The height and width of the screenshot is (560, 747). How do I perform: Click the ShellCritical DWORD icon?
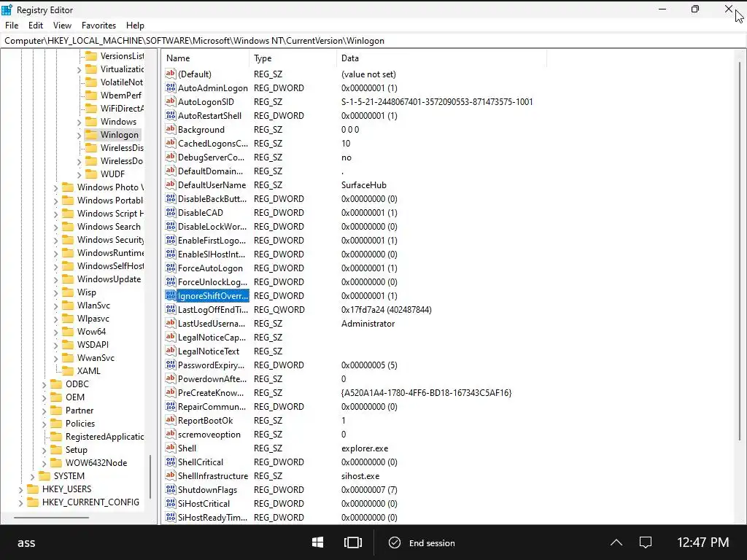pos(171,462)
